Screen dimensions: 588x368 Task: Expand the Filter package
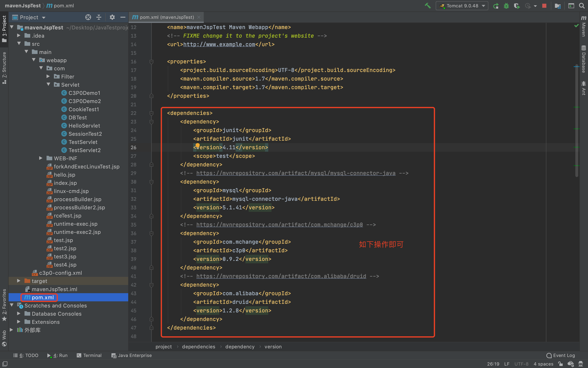[x=48, y=76]
